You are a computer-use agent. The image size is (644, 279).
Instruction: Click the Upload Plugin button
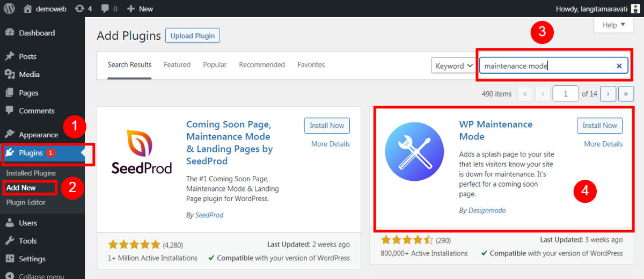193,36
